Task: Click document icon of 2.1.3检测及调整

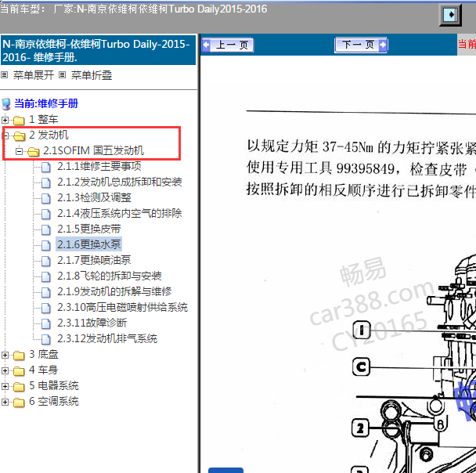Action: (x=46, y=199)
